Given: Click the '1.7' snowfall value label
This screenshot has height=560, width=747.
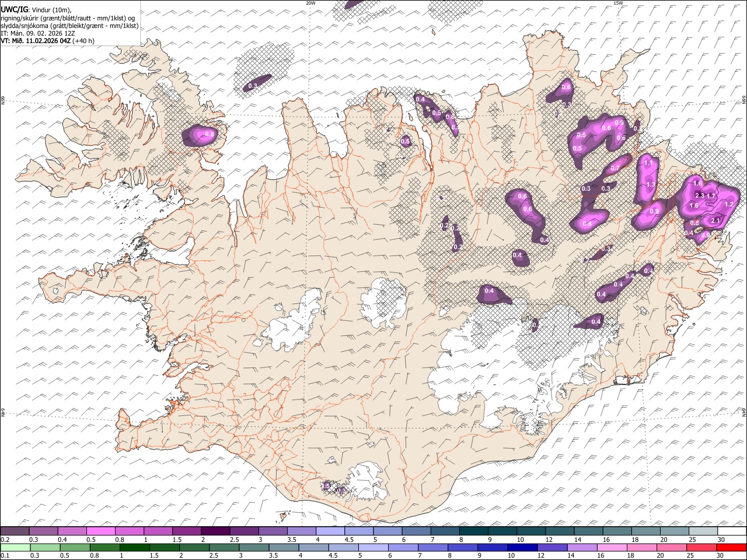Looking at the screenshot, I should (x=711, y=196).
